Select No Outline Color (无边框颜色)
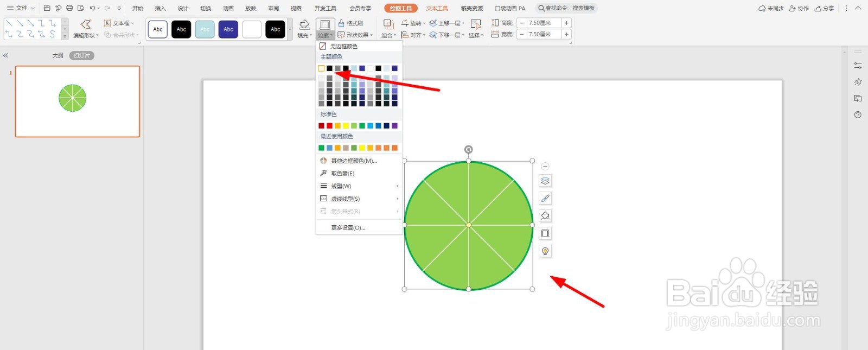The width and height of the screenshot is (868, 350). [359, 46]
